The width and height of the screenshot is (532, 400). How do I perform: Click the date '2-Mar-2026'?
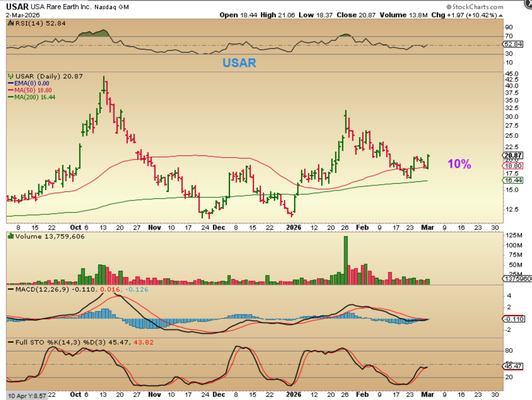(23, 15)
